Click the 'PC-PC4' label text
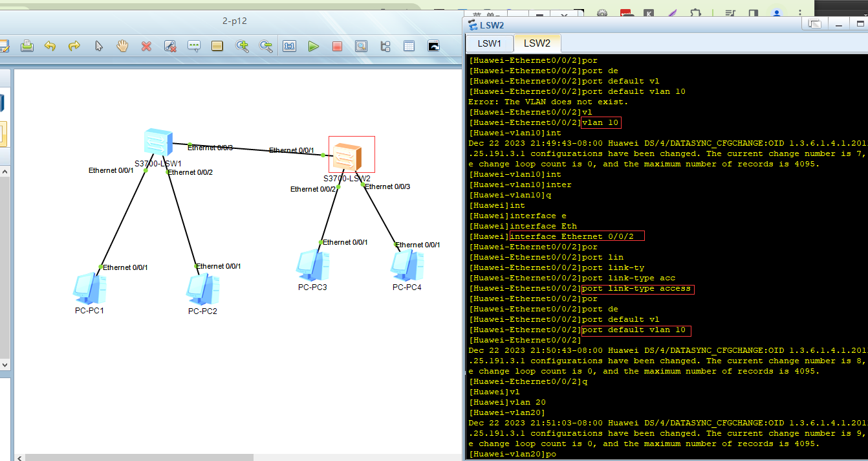The height and width of the screenshot is (461, 868). tap(407, 287)
